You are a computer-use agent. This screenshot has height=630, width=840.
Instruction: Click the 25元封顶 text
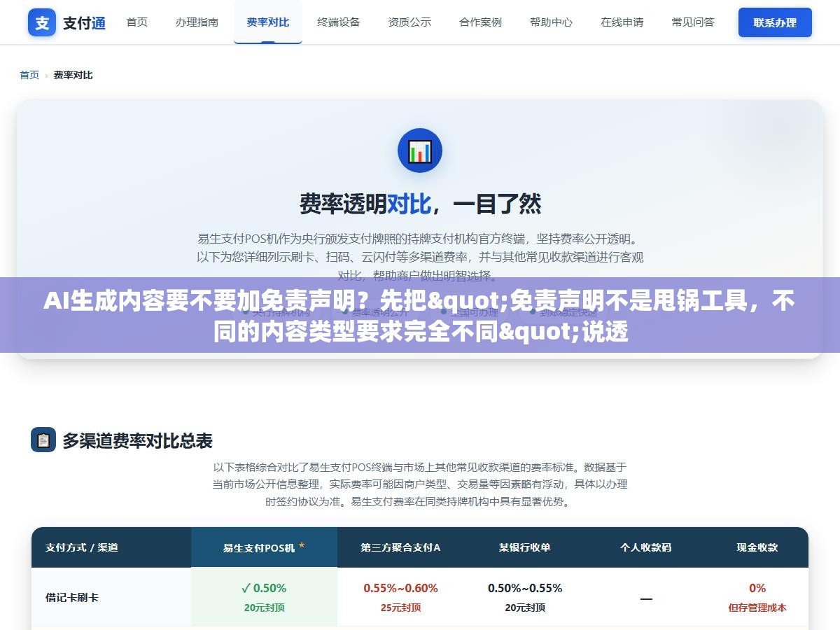click(x=400, y=608)
